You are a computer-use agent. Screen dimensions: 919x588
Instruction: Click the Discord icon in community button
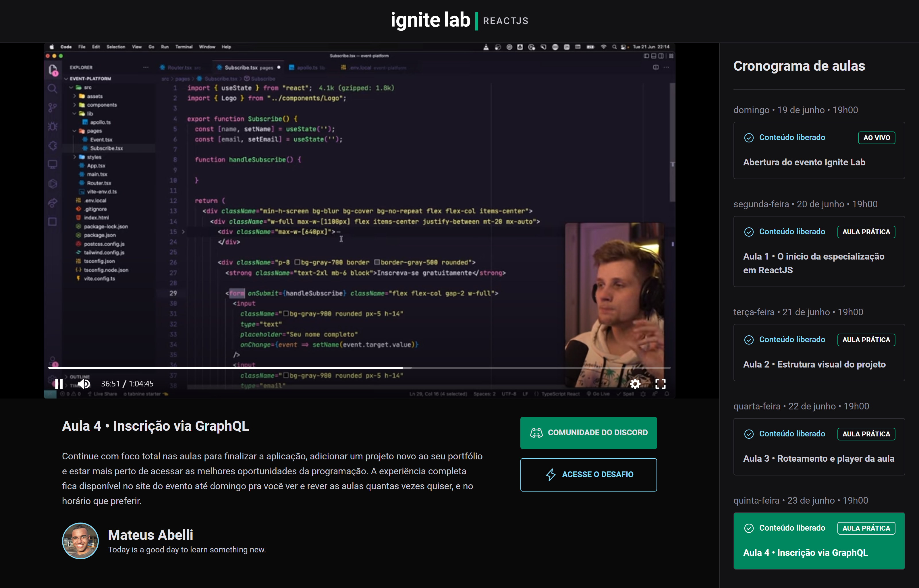pyautogui.click(x=536, y=433)
